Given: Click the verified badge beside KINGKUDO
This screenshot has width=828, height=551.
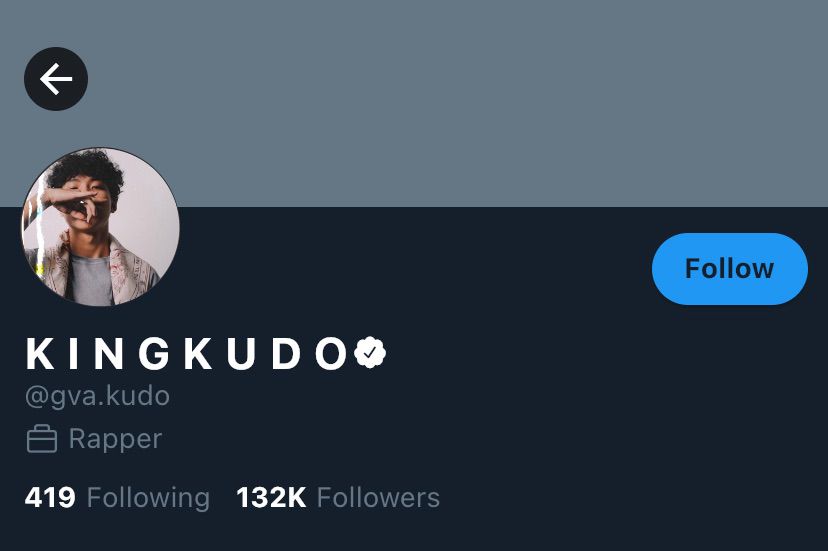Looking at the screenshot, I should 370,352.
